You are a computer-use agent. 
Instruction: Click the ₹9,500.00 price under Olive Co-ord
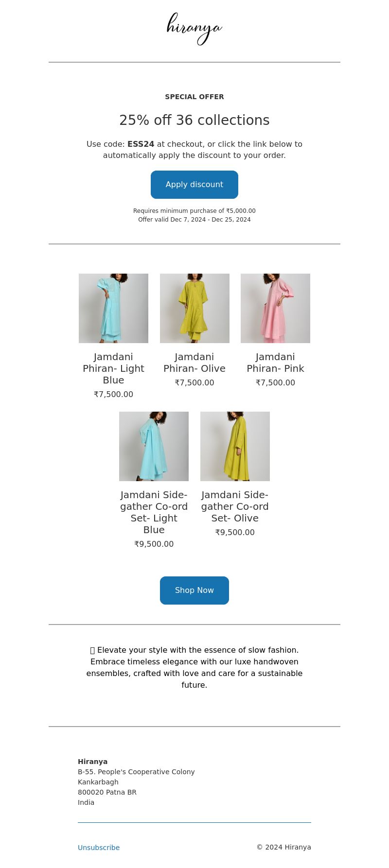[235, 532]
